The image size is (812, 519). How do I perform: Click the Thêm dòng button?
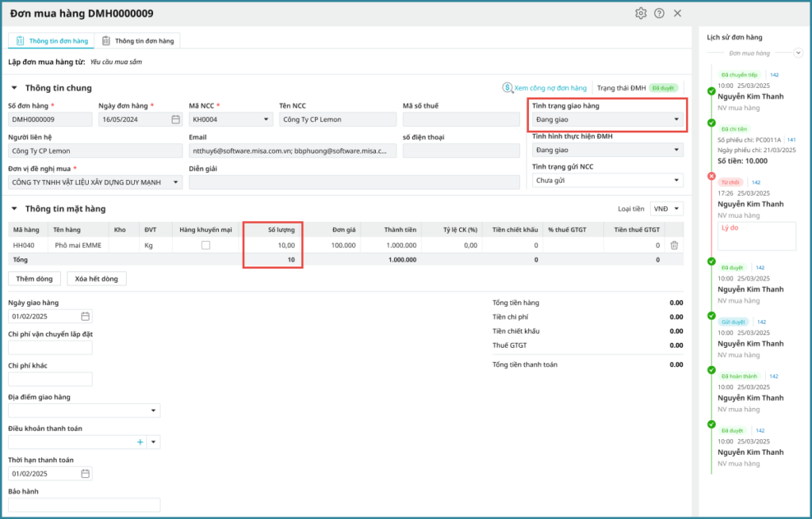[x=34, y=279]
